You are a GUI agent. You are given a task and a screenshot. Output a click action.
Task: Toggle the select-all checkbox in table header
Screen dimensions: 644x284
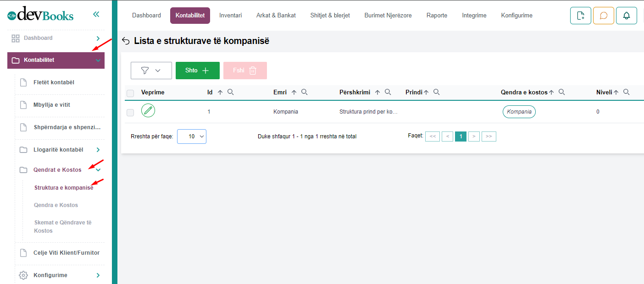pos(130,93)
